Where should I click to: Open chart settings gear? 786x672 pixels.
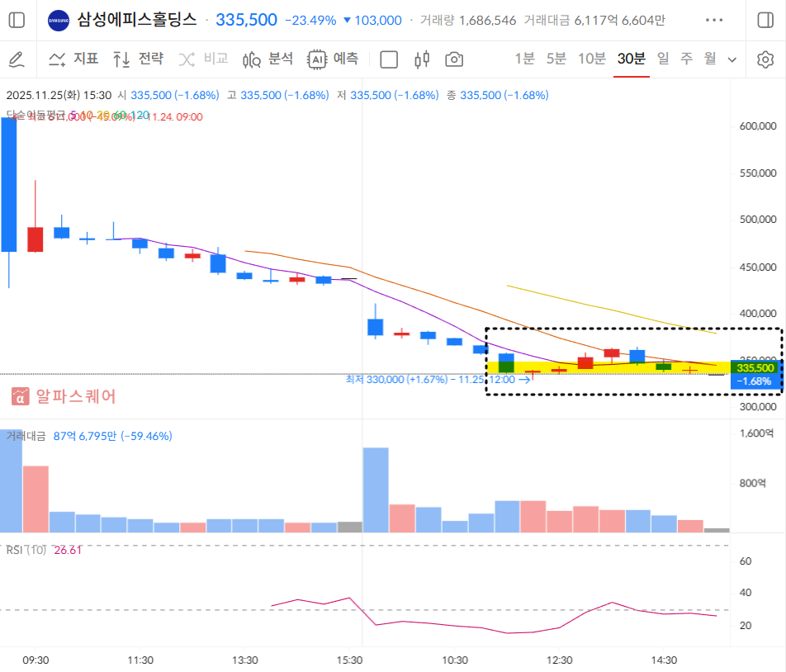(765, 59)
